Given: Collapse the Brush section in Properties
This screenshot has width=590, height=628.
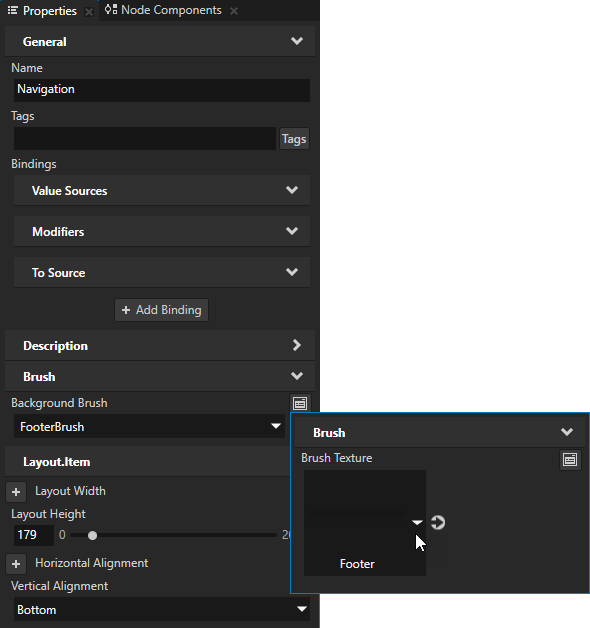Looking at the screenshot, I should click(x=297, y=376).
